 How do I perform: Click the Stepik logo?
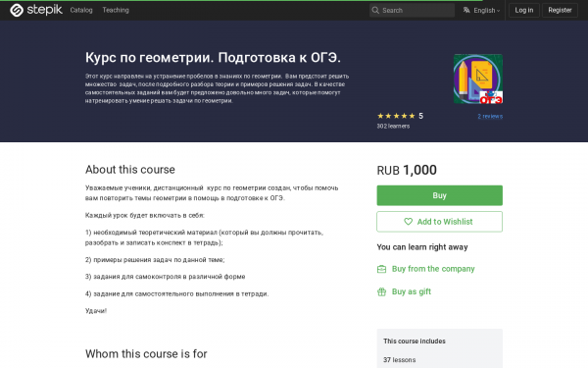[36, 10]
